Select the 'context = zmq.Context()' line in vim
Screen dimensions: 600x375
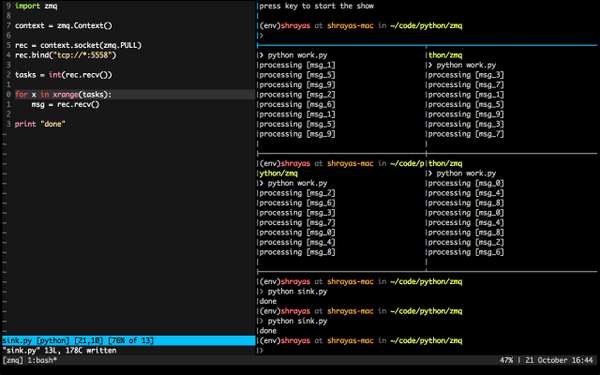point(64,26)
